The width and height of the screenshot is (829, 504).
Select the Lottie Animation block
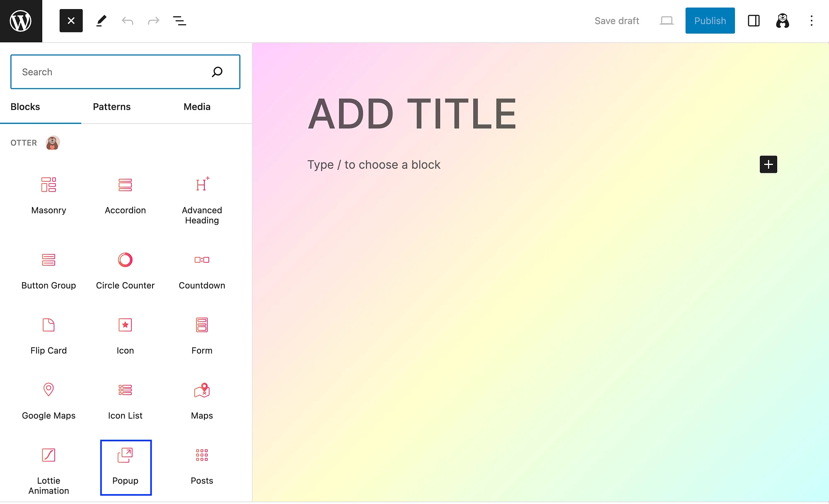click(48, 468)
